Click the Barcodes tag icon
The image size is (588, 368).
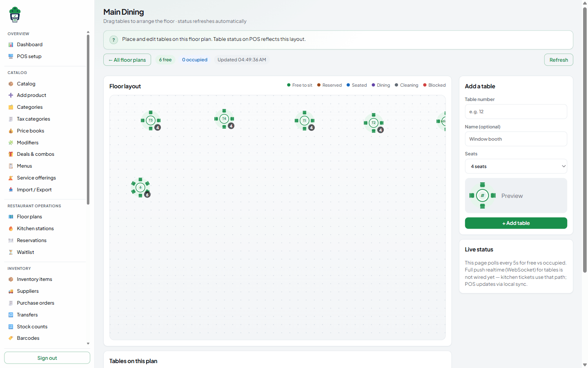(x=11, y=338)
